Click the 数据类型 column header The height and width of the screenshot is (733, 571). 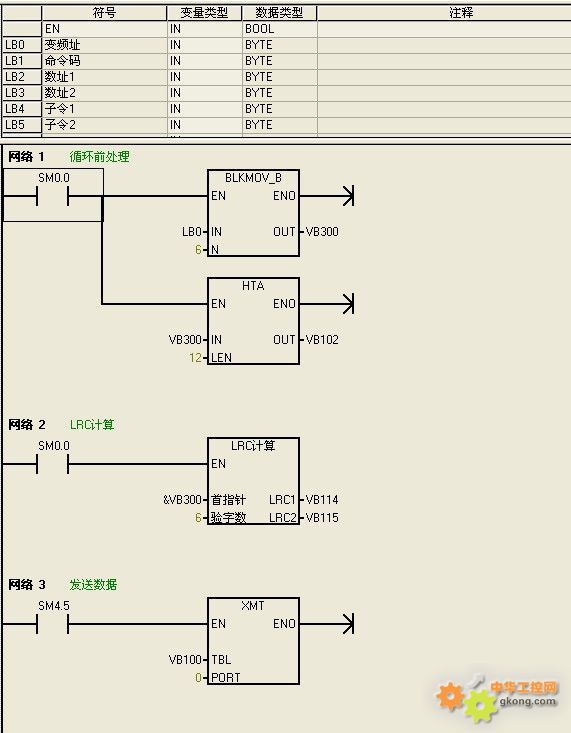point(279,13)
